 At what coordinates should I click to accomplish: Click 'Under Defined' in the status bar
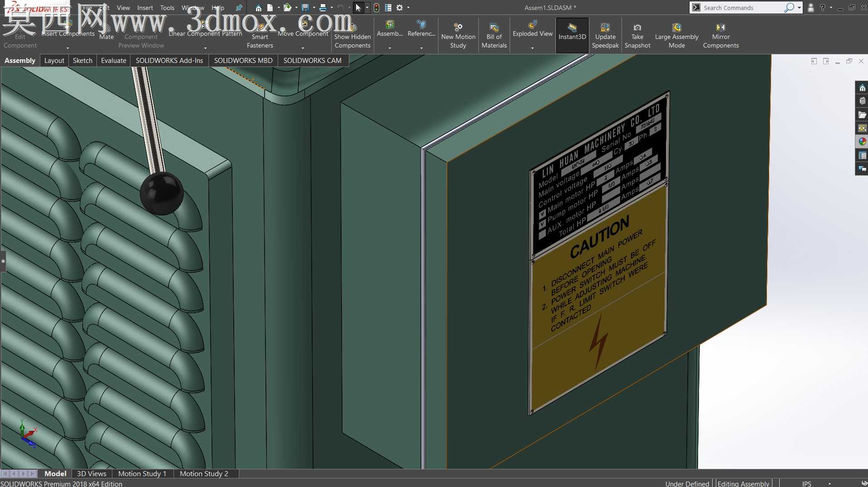tap(687, 483)
